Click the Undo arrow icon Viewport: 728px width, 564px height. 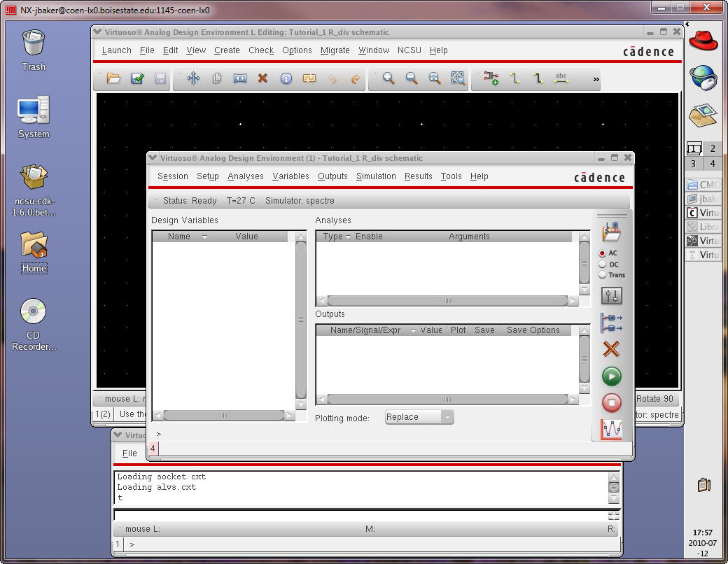[332, 79]
